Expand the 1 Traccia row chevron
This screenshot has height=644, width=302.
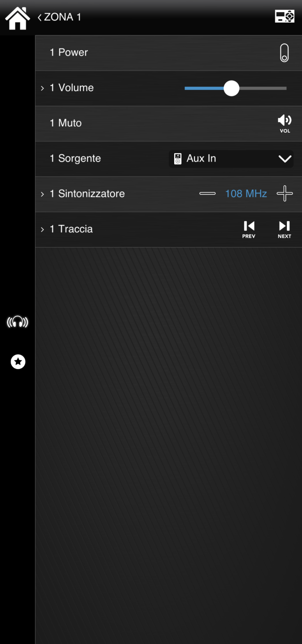(42, 229)
